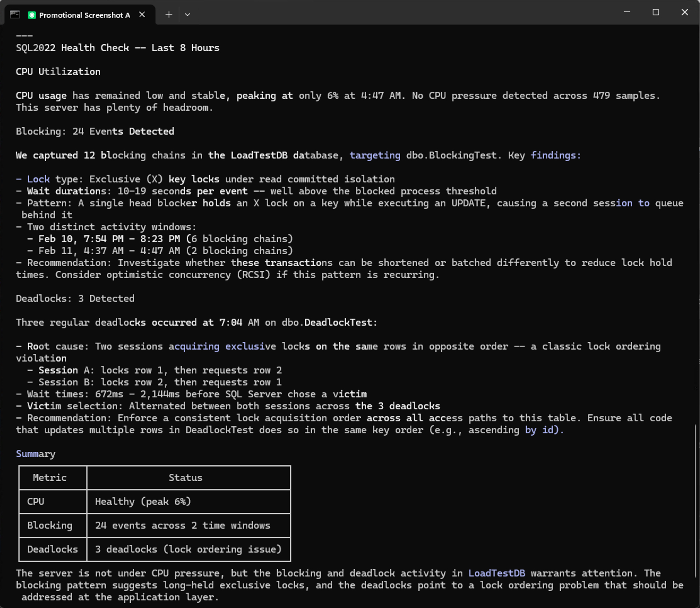700x608 pixels.
Task: Click the highlighted targeting text in the blocking section
Action: click(375, 155)
